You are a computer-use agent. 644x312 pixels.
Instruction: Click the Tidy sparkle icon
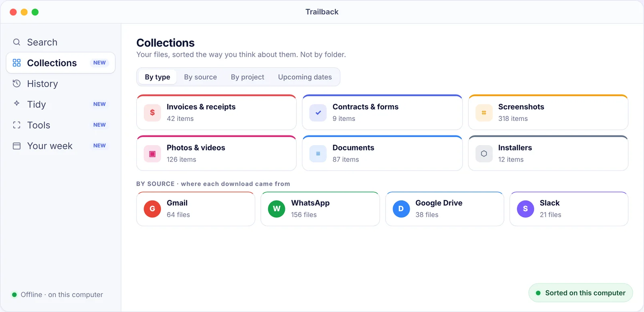point(17,103)
